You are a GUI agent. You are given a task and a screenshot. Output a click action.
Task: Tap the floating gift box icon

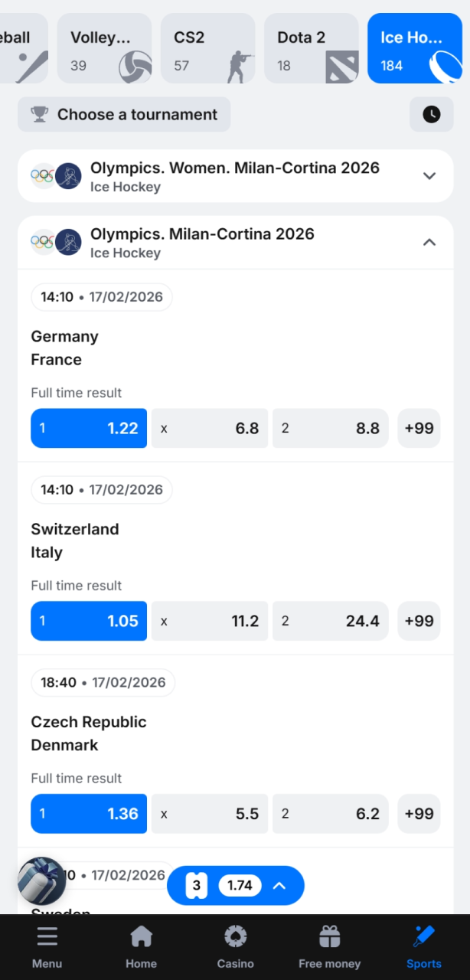point(41,880)
